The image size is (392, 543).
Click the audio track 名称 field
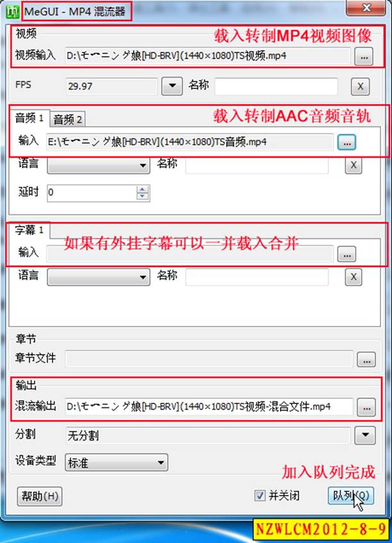point(257,165)
